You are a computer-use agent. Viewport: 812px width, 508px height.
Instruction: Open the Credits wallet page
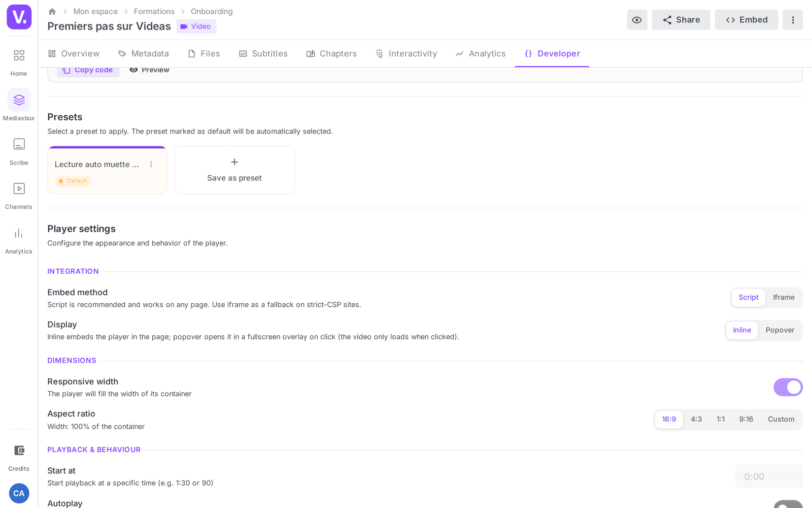click(x=19, y=457)
